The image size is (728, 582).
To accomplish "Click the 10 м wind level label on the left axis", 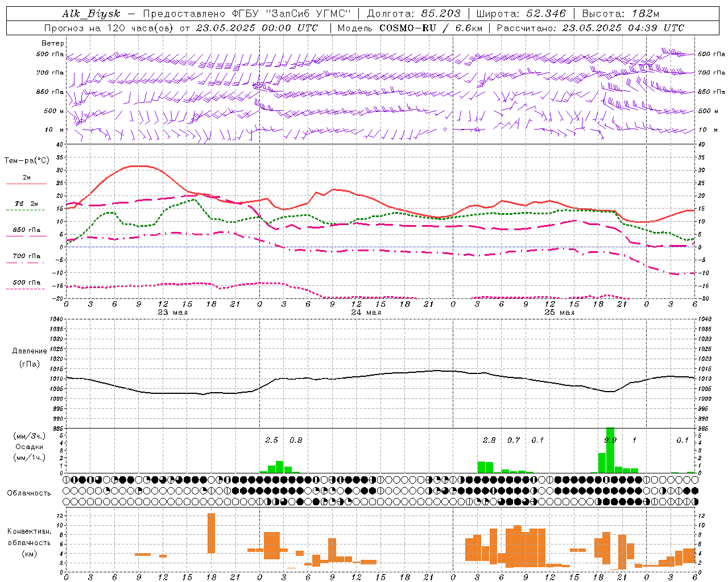I will [x=54, y=130].
